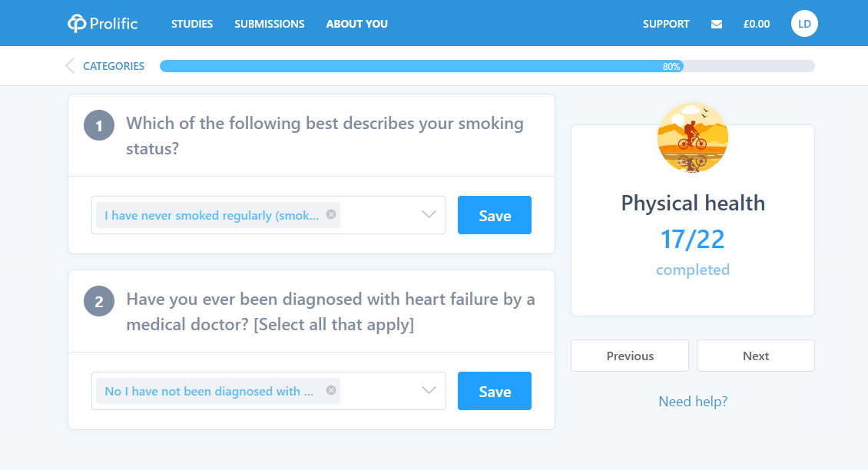Open the Submissions tab

(269, 24)
